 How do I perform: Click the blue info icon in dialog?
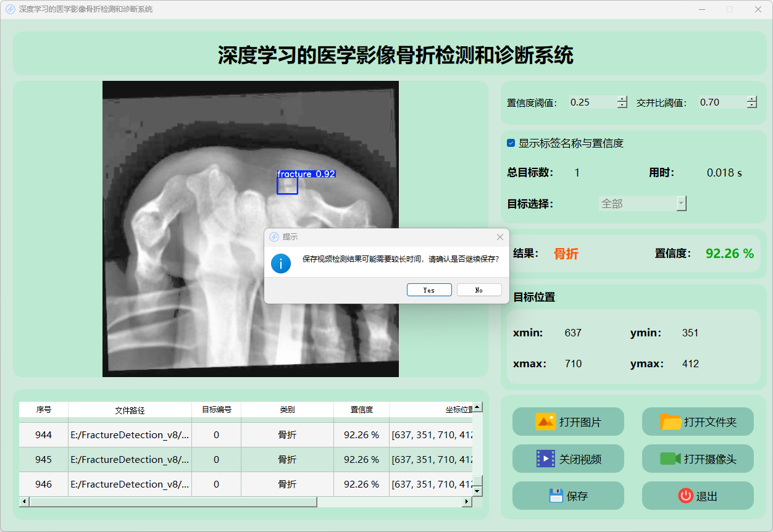[281, 264]
